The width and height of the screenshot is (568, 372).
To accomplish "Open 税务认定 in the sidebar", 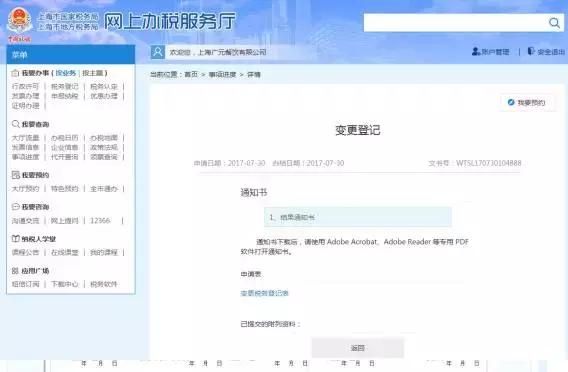I will pyautogui.click(x=104, y=87).
